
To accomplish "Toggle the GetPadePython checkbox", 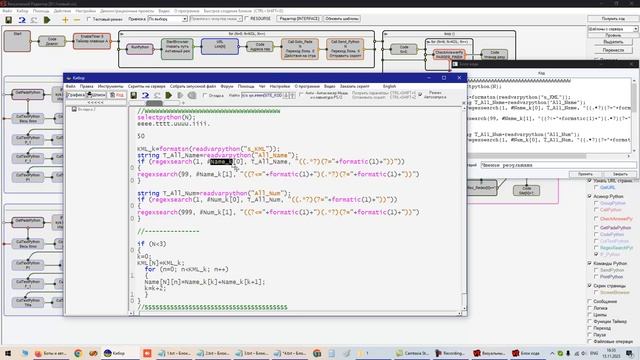I will pos(596,227).
